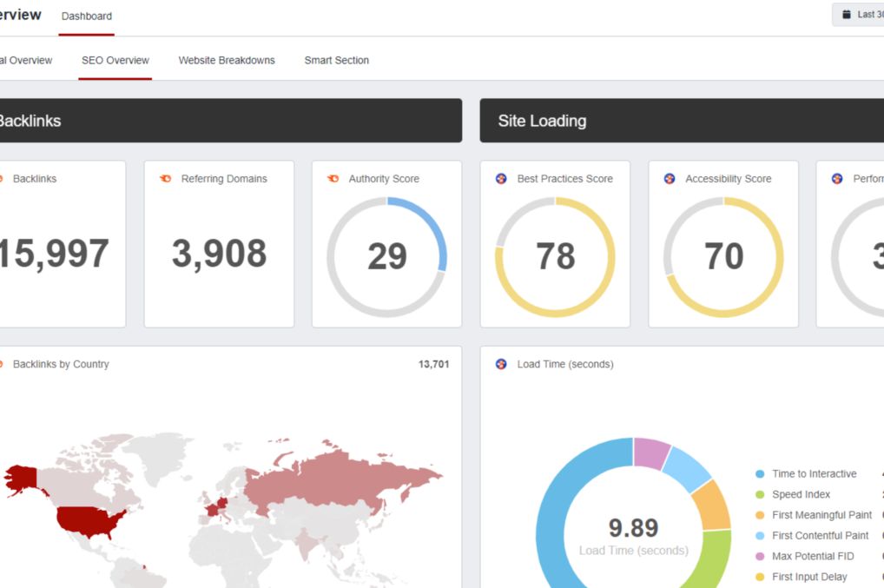Open the Dashboard tab

pos(86,17)
